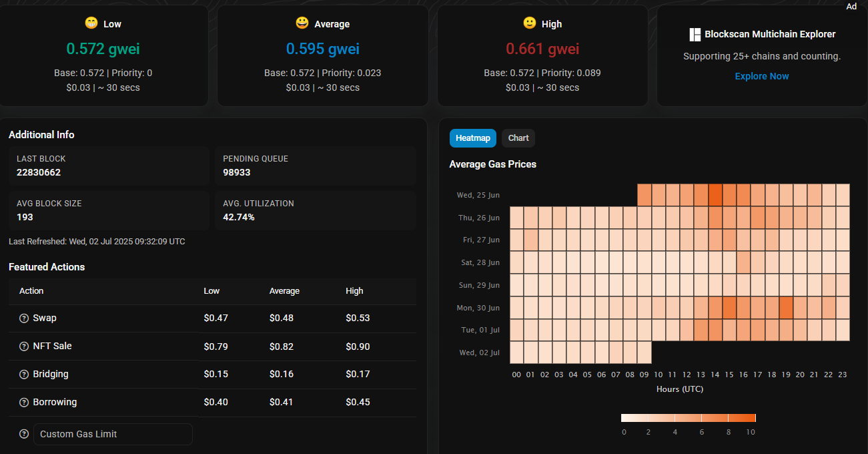Select heatmap cell Wed 02 Jul hour 00
This screenshot has width=868, height=454.
coord(517,353)
